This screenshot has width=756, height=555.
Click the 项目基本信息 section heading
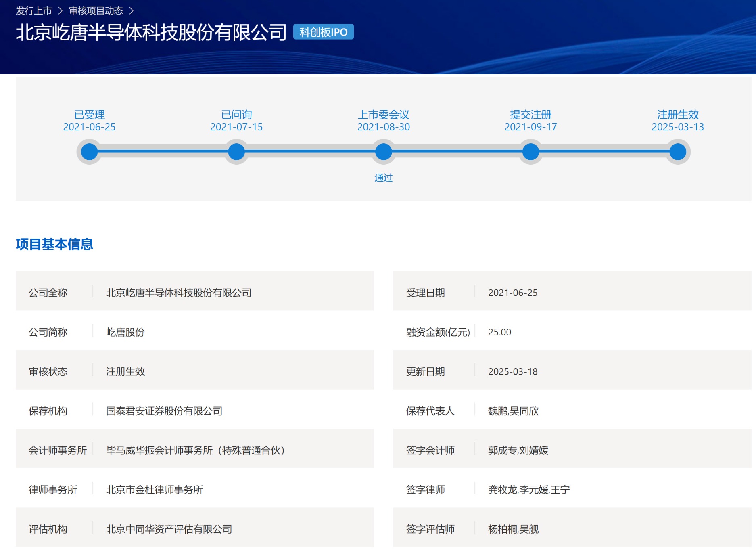54,244
